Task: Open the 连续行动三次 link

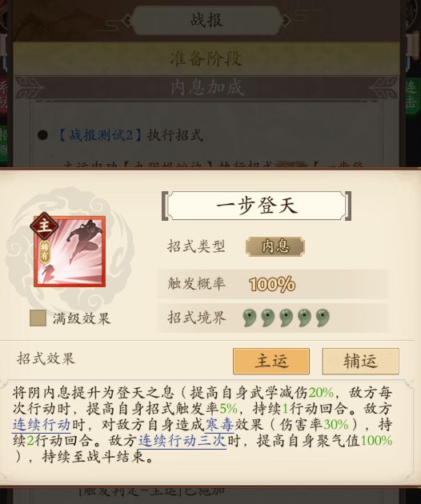Action: 182,441
